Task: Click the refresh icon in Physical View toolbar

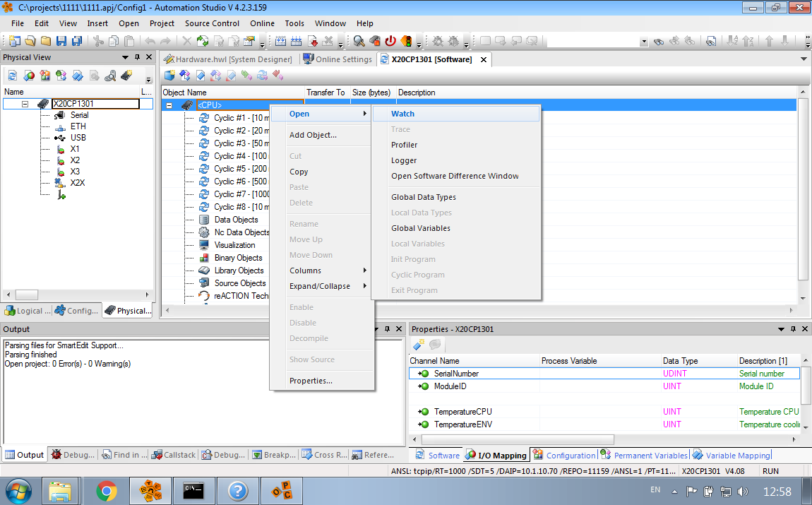Action: [x=13, y=76]
